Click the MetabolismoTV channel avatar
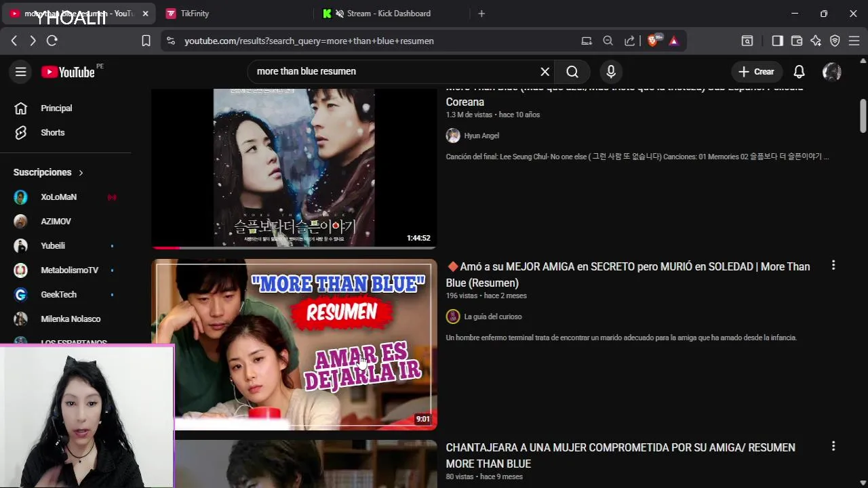Image resolution: width=868 pixels, height=488 pixels. click(x=21, y=270)
